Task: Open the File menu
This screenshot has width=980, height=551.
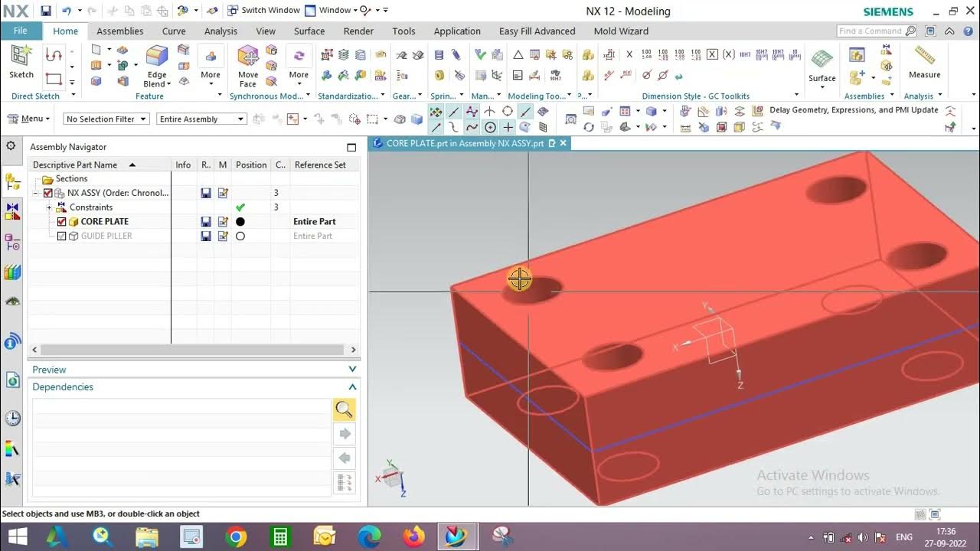Action: pyautogui.click(x=21, y=31)
